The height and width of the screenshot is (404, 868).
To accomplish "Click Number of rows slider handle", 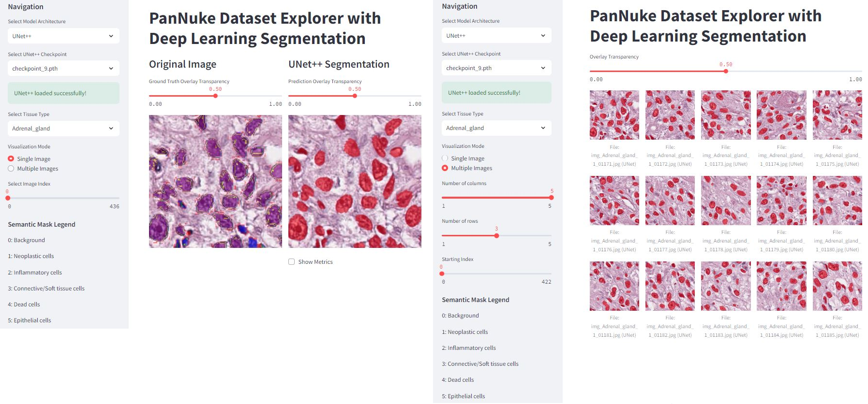I will click(496, 236).
